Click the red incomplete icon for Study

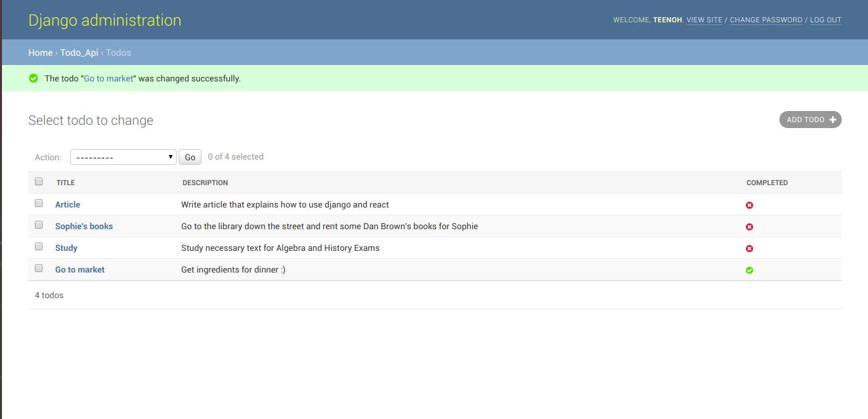tap(749, 248)
